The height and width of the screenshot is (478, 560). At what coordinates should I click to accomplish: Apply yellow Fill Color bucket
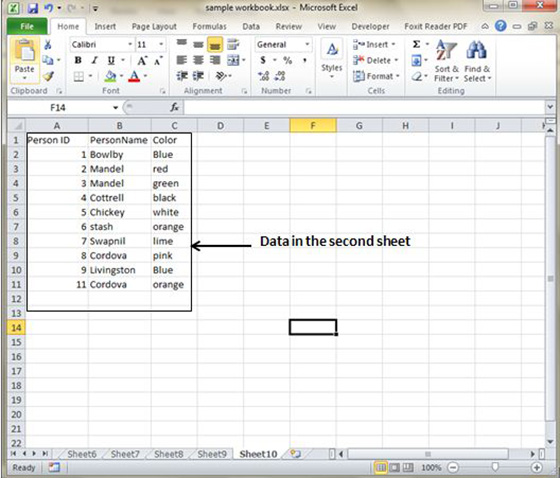point(111,76)
